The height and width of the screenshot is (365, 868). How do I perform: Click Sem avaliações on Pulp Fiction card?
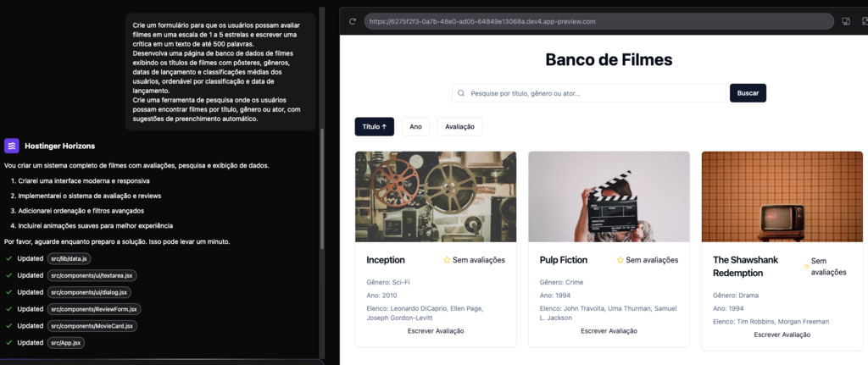pos(652,260)
